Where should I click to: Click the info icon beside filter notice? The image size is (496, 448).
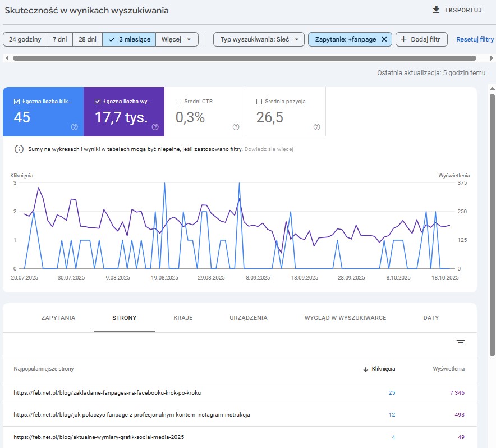(19, 149)
